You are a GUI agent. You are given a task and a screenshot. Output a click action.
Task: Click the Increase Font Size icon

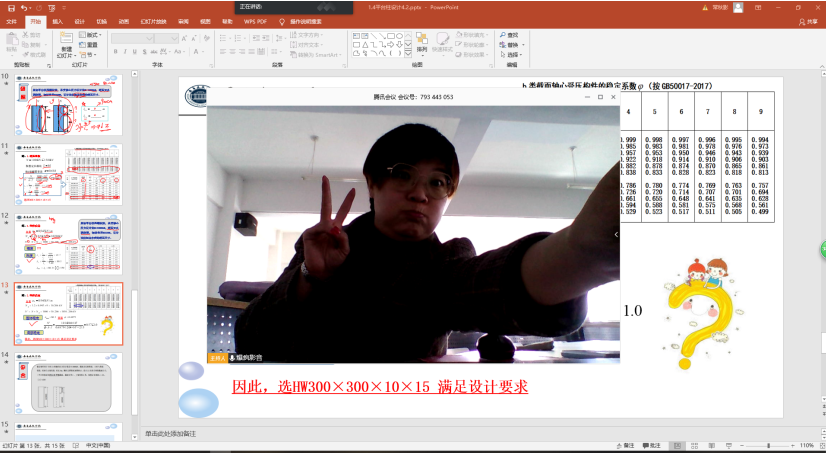point(184,38)
